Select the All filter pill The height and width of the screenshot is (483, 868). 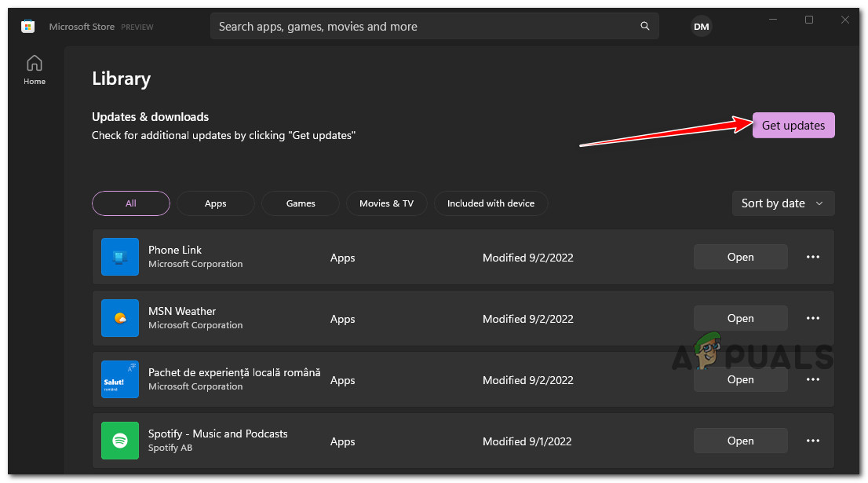pos(131,203)
